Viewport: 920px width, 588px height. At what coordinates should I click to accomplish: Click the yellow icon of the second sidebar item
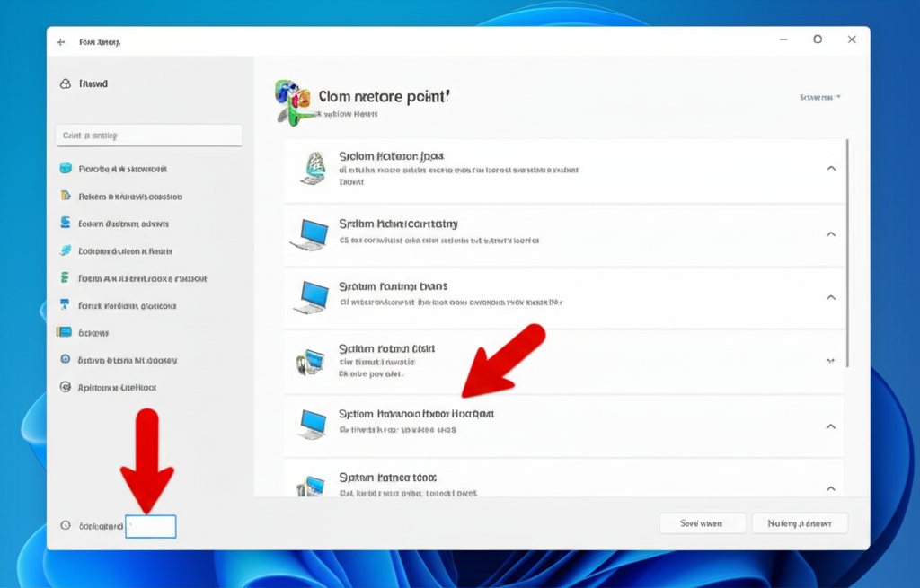pyautogui.click(x=65, y=196)
